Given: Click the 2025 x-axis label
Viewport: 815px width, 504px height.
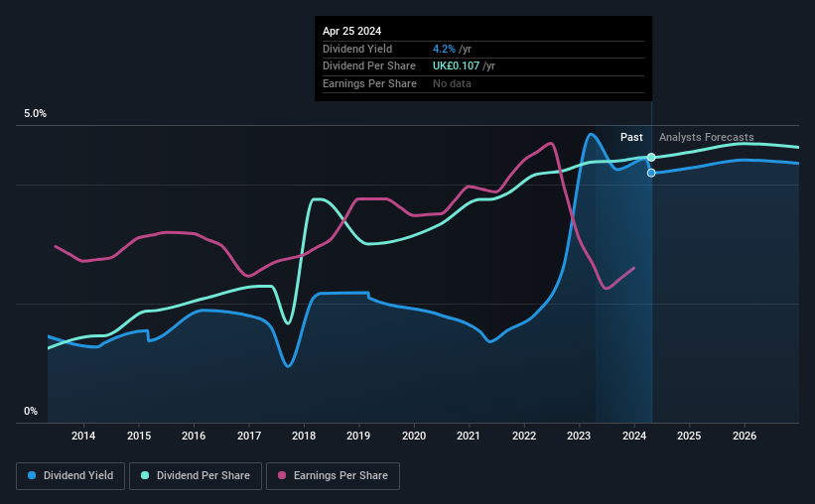Looking at the screenshot, I should (x=689, y=436).
